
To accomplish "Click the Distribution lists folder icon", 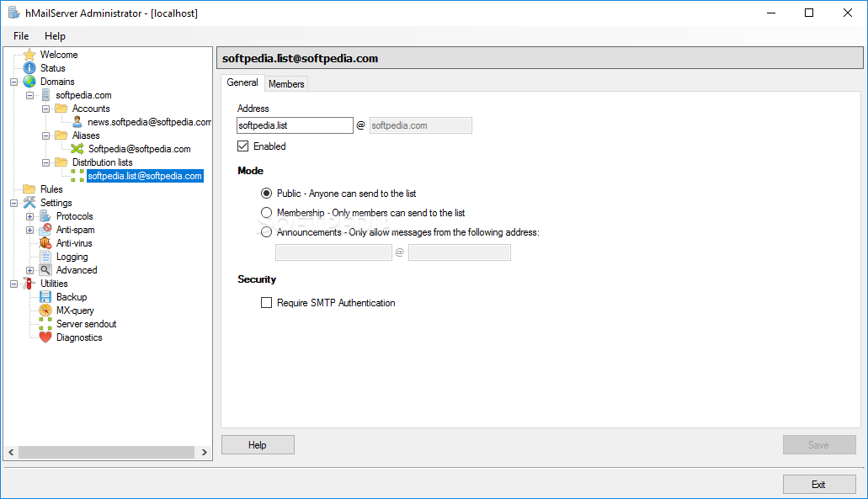I will (61, 162).
